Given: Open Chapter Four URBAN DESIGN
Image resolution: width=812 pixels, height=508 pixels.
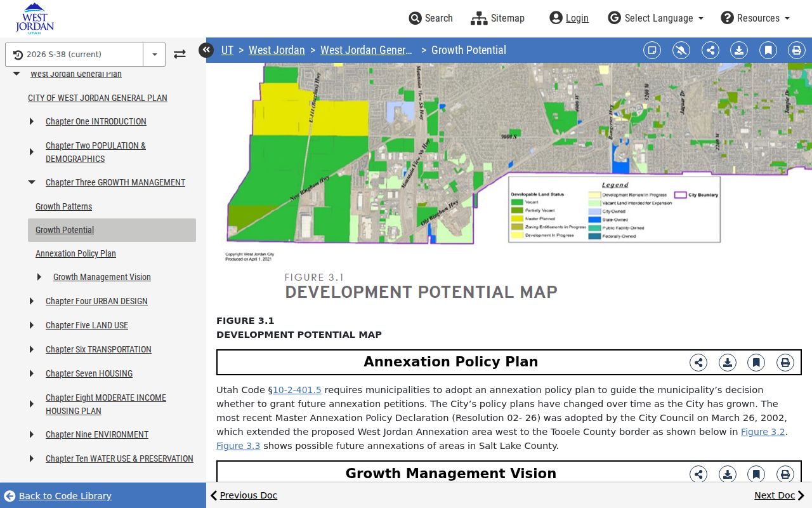Looking at the screenshot, I should [x=96, y=301].
